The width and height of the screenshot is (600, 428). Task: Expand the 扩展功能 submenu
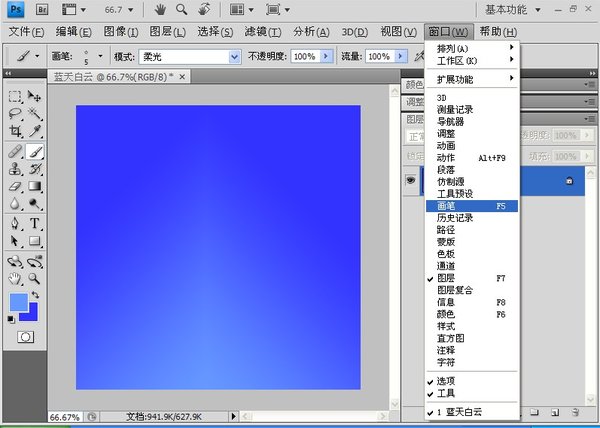point(472,80)
